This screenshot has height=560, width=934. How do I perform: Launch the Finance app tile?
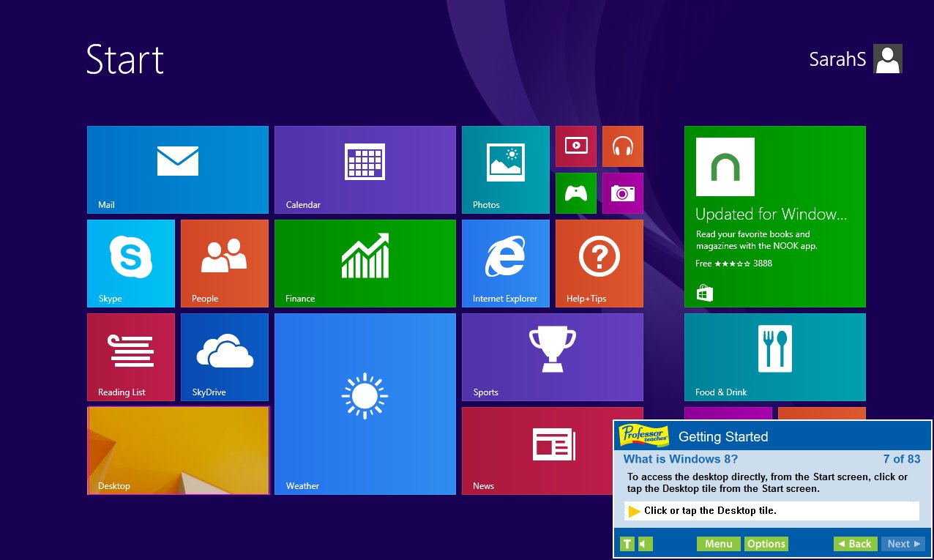[x=365, y=263]
